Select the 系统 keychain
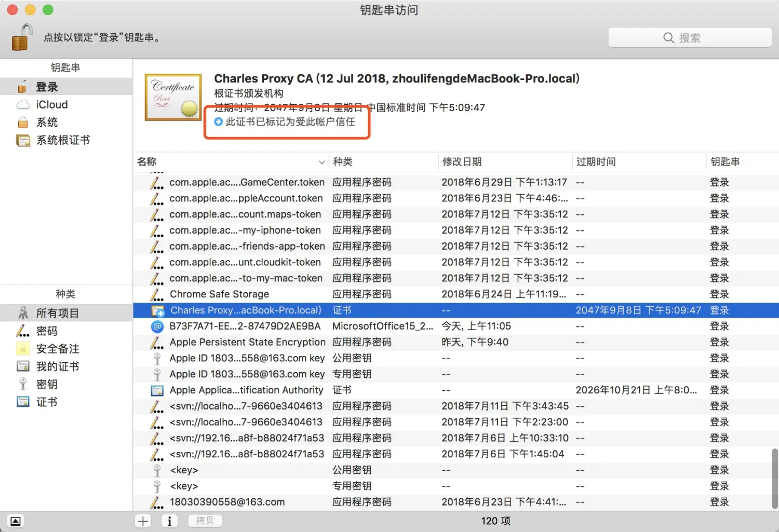This screenshot has width=779, height=532. (66, 122)
